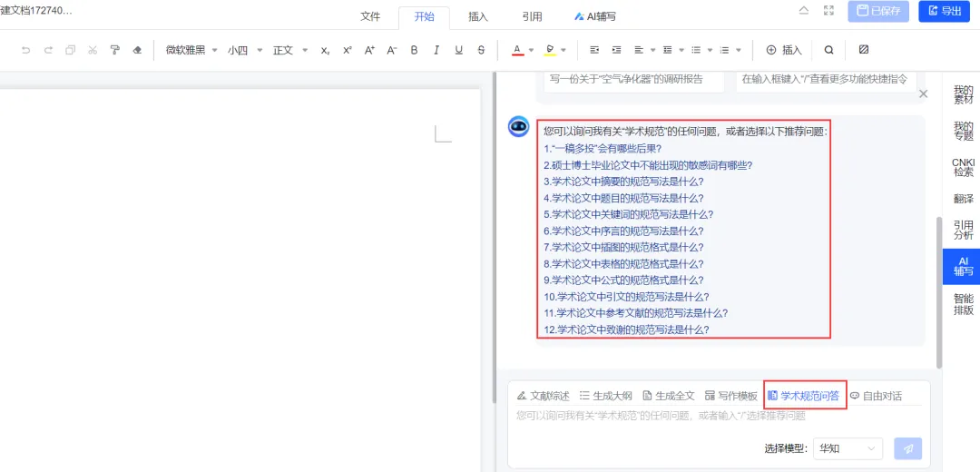Toggle italic formatting
Image resolution: width=980 pixels, height=472 pixels.
436,50
